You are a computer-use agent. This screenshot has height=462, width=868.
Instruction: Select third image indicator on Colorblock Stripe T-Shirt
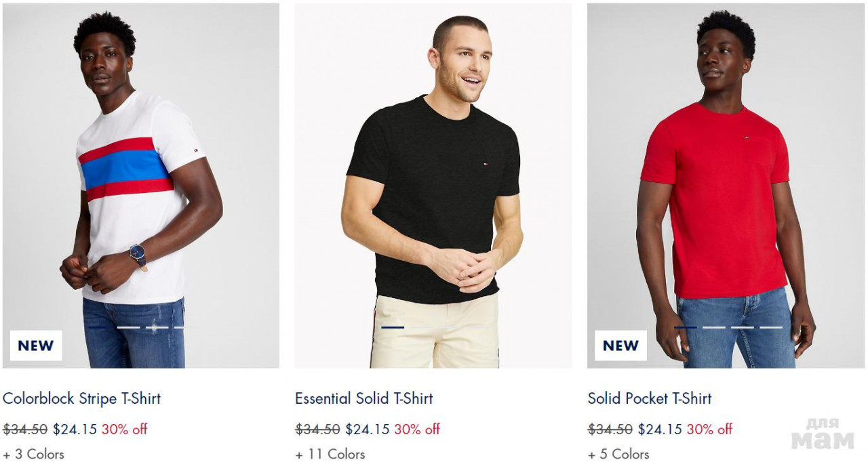click(x=157, y=327)
